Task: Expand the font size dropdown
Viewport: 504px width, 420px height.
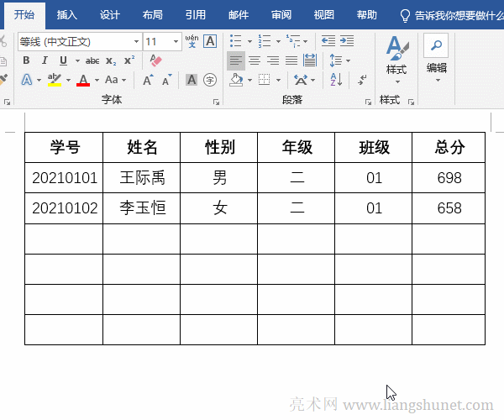Action: point(176,41)
